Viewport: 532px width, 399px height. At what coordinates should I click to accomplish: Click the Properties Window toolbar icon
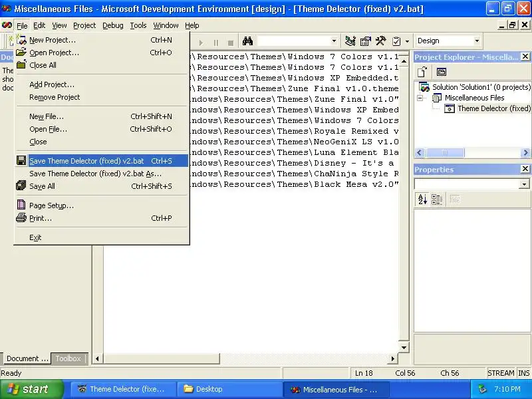pyautogui.click(x=365, y=41)
